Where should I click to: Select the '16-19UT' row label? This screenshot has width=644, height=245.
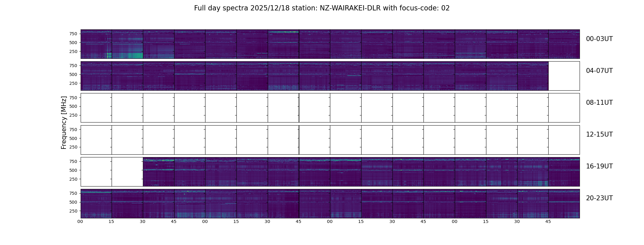(599, 166)
